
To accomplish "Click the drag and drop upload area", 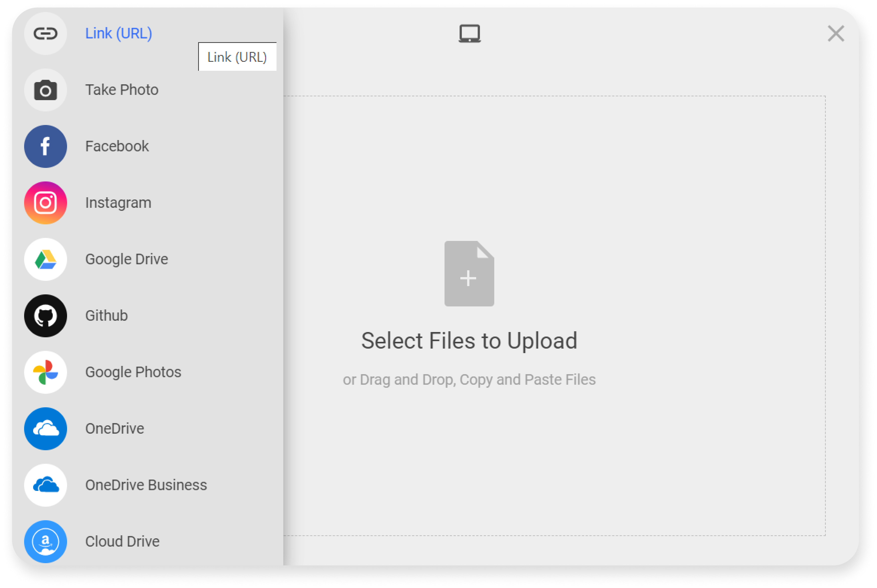I will coord(469,315).
